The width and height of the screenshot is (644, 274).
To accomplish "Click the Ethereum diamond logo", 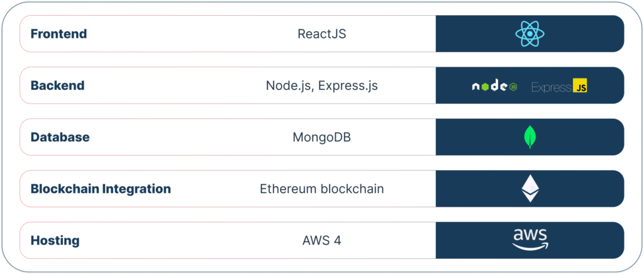I will 530,189.
